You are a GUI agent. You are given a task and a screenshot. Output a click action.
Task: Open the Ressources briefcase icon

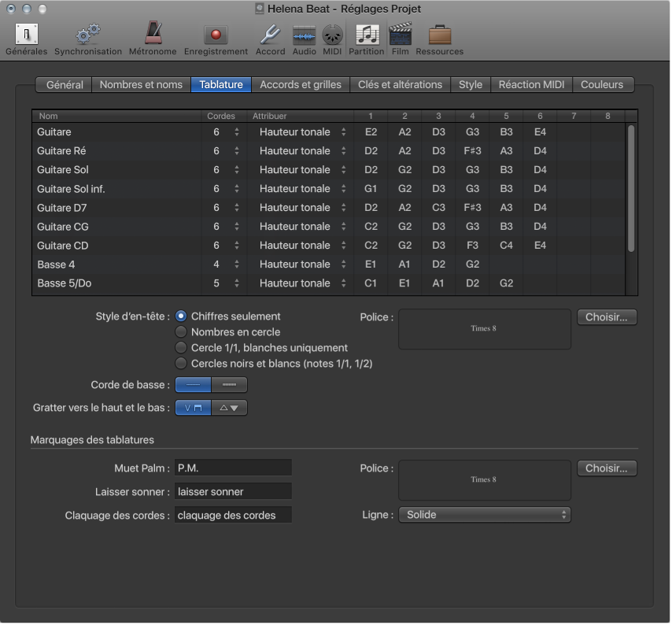[439, 39]
